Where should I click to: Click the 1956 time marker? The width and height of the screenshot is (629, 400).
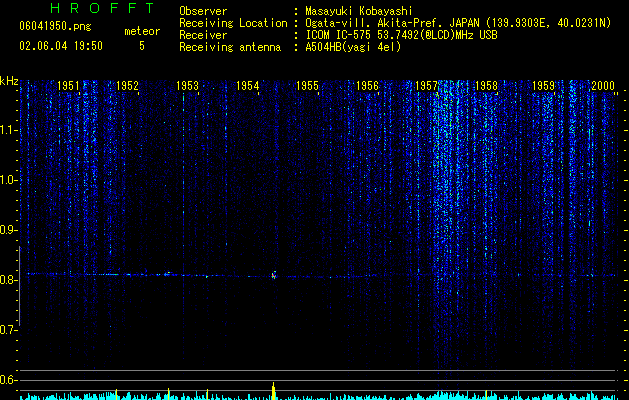point(367,86)
